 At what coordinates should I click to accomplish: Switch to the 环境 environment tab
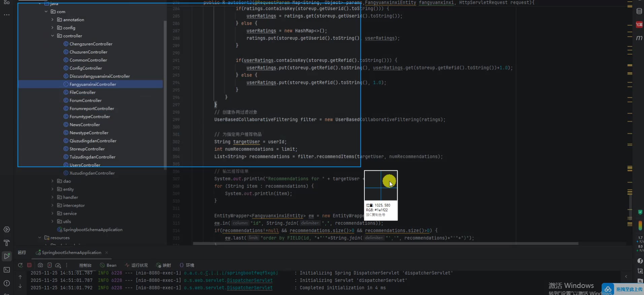187,265
